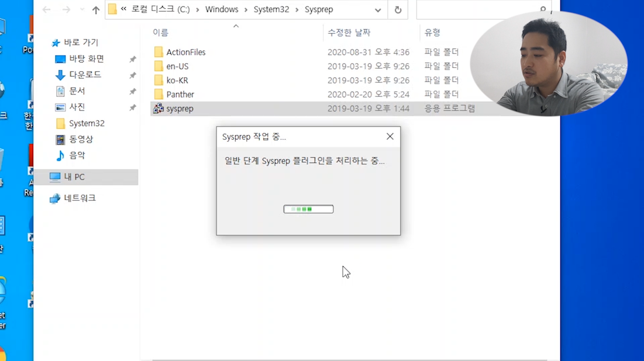The width and height of the screenshot is (644, 361).
Task: Click the folder icon in address bar
Action: [x=112, y=9]
